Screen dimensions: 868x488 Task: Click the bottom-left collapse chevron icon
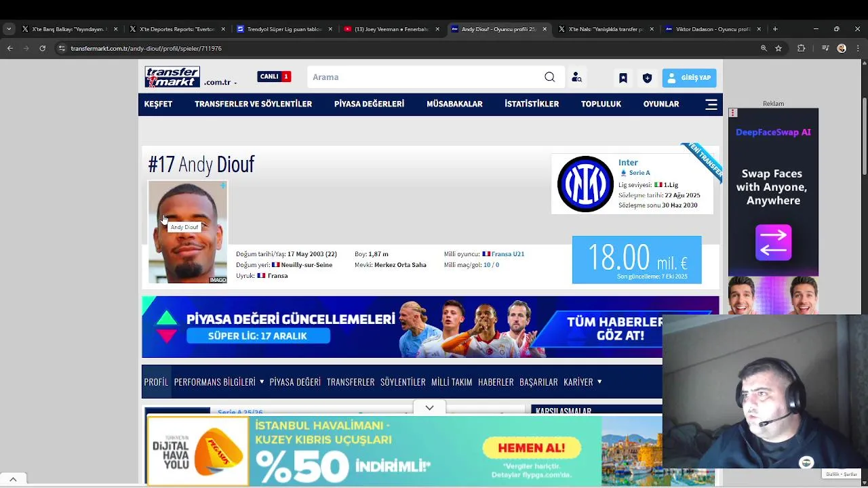coord(13,479)
